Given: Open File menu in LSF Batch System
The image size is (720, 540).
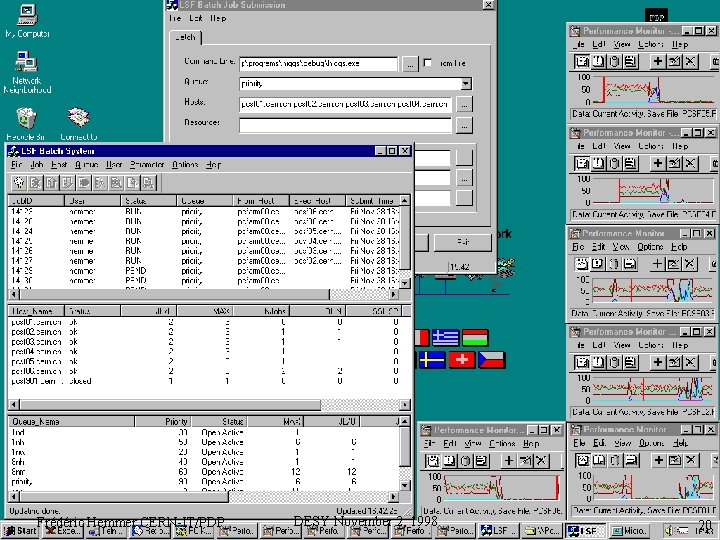Looking at the screenshot, I should click(x=17, y=164).
